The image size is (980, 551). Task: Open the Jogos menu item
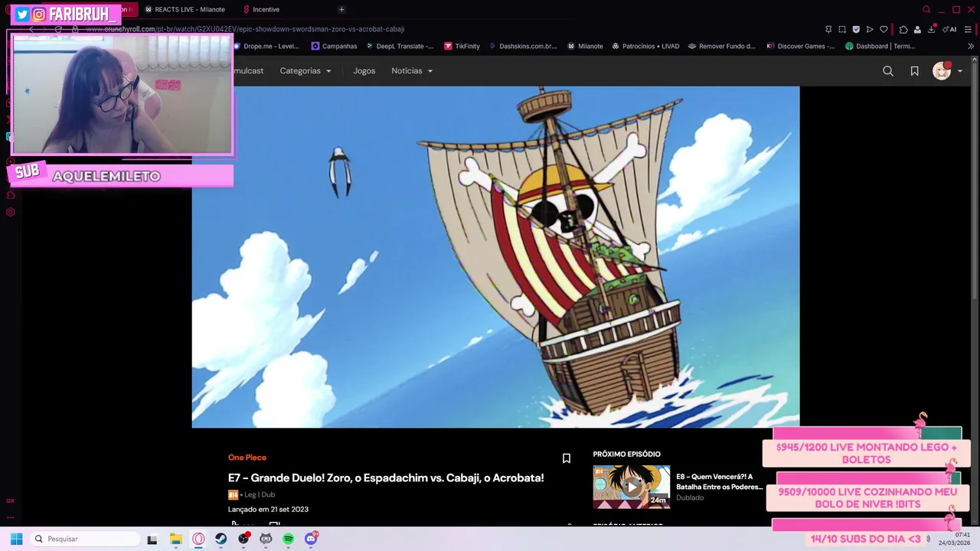coord(364,70)
